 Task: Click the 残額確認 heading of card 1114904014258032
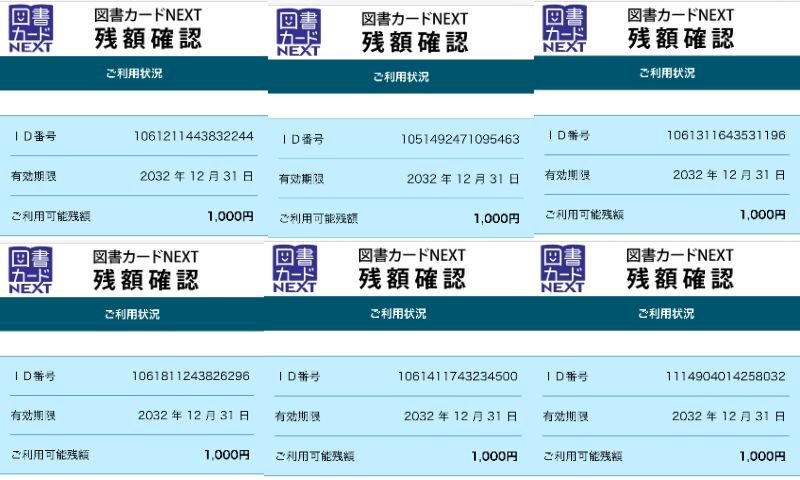pos(680,279)
